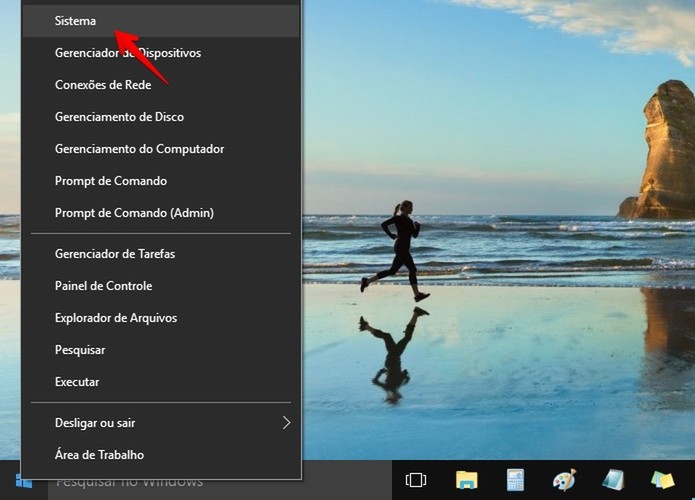Open Gerenciador de Tarefas

point(161,254)
